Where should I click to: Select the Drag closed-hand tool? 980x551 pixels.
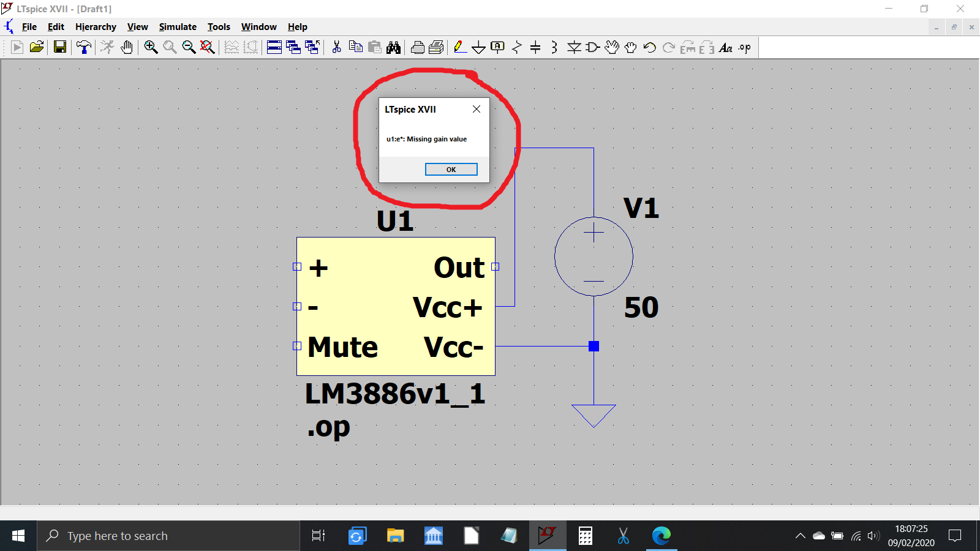click(631, 47)
